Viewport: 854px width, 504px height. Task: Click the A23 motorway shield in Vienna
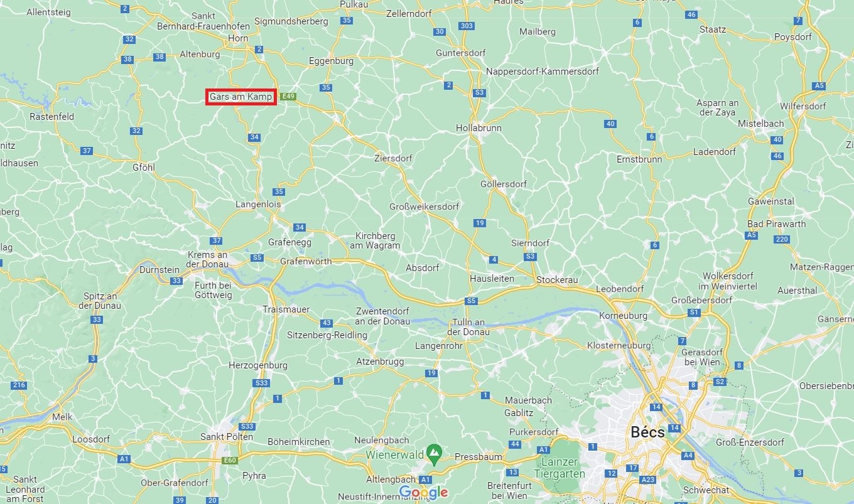pos(648,480)
